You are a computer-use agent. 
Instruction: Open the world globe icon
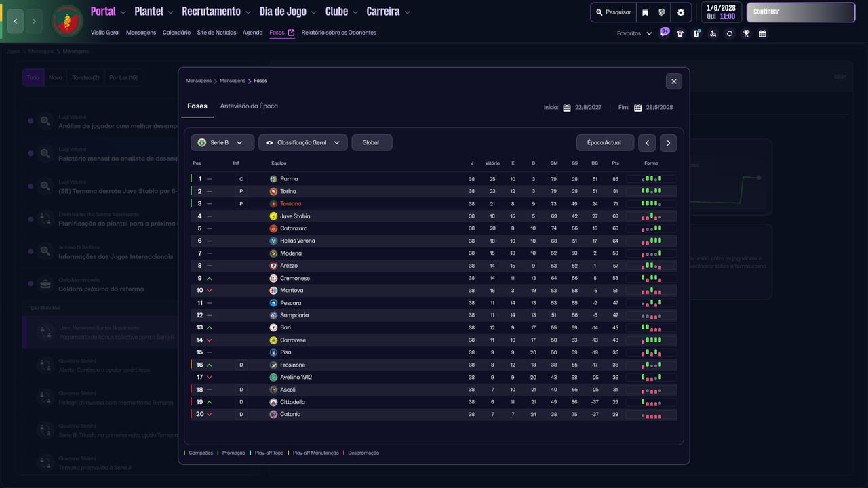click(x=662, y=12)
